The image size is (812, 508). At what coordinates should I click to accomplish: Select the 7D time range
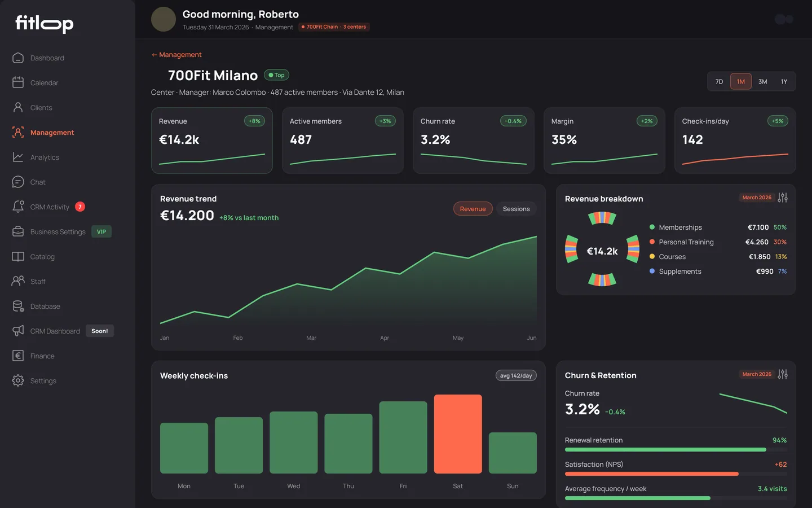pos(719,81)
